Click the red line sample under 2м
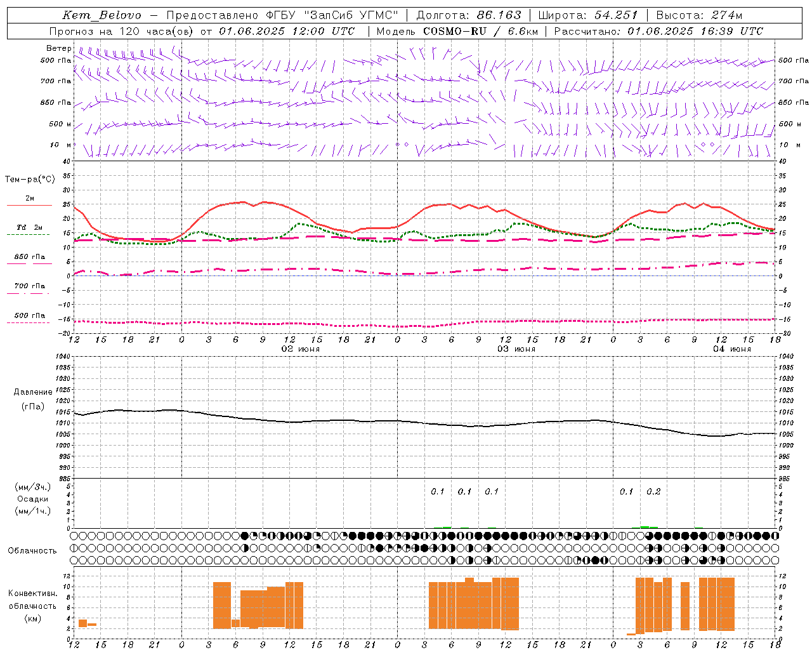 pos(29,206)
